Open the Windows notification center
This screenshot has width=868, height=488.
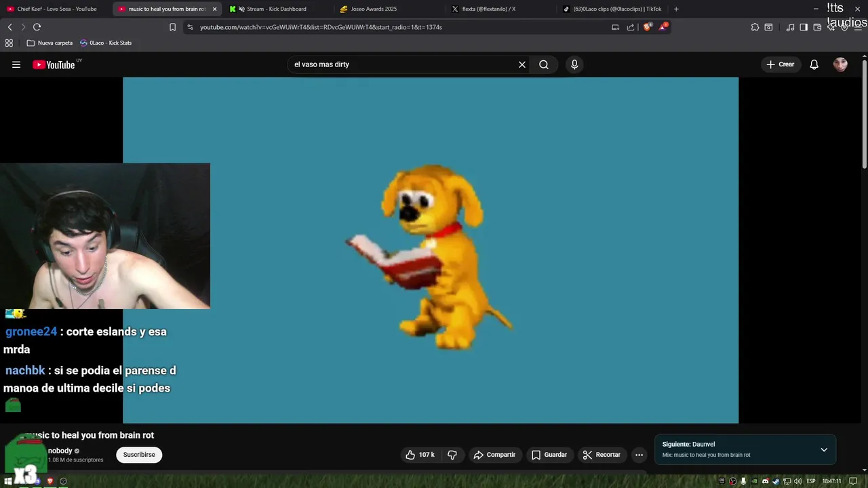[853, 481]
